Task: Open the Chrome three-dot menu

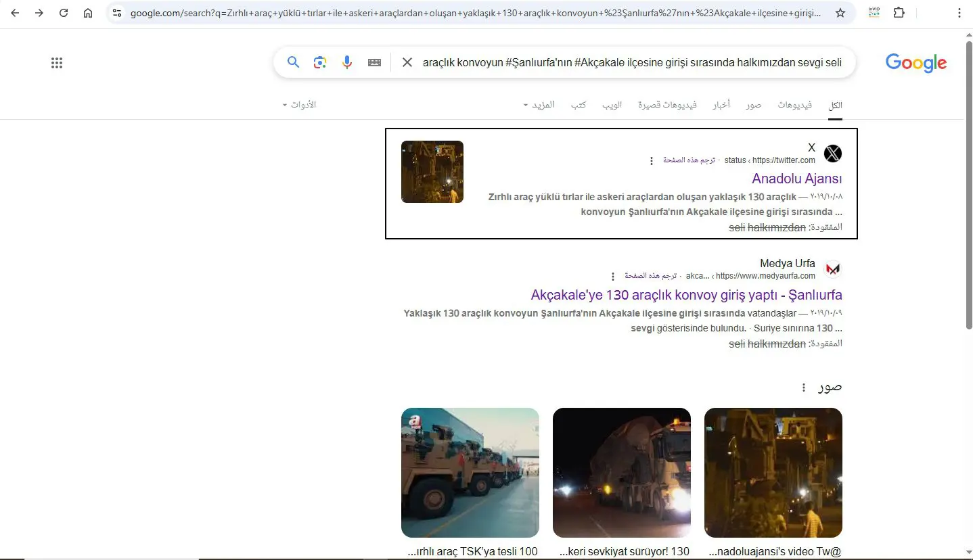Action: click(x=959, y=13)
